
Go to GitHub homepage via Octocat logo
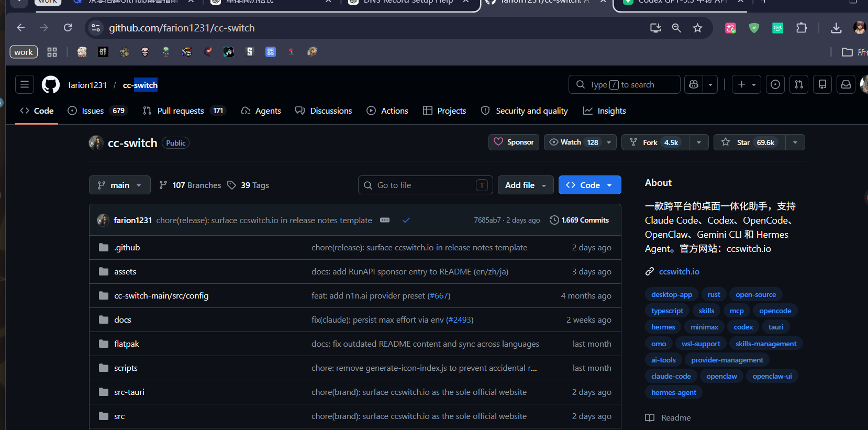51,85
